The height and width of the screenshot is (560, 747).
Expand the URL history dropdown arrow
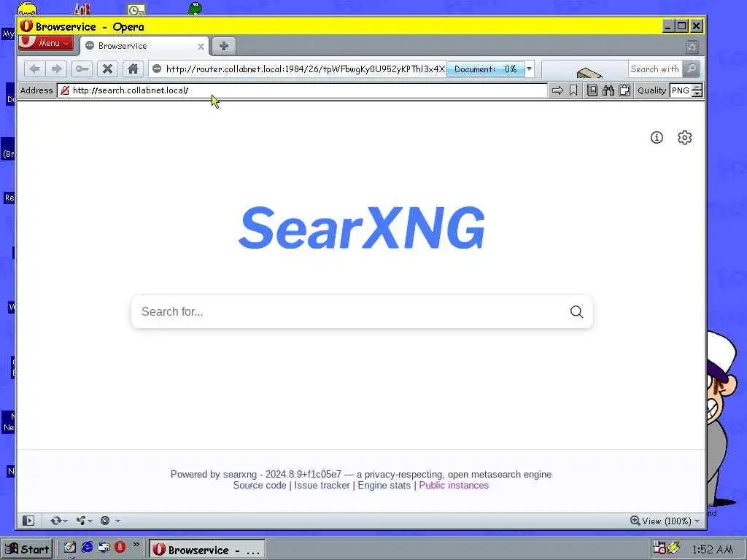pos(530,69)
